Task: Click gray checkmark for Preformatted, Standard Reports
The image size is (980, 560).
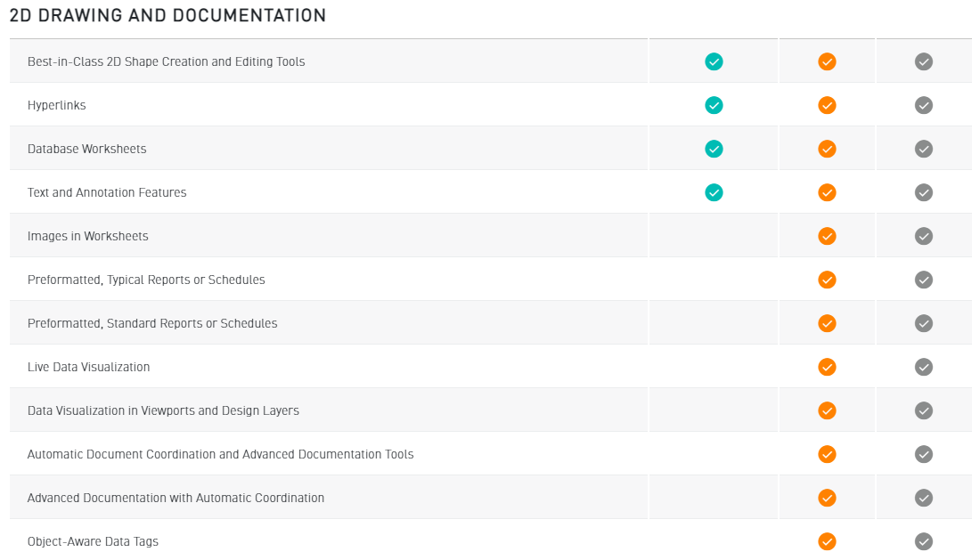Action: click(x=924, y=323)
